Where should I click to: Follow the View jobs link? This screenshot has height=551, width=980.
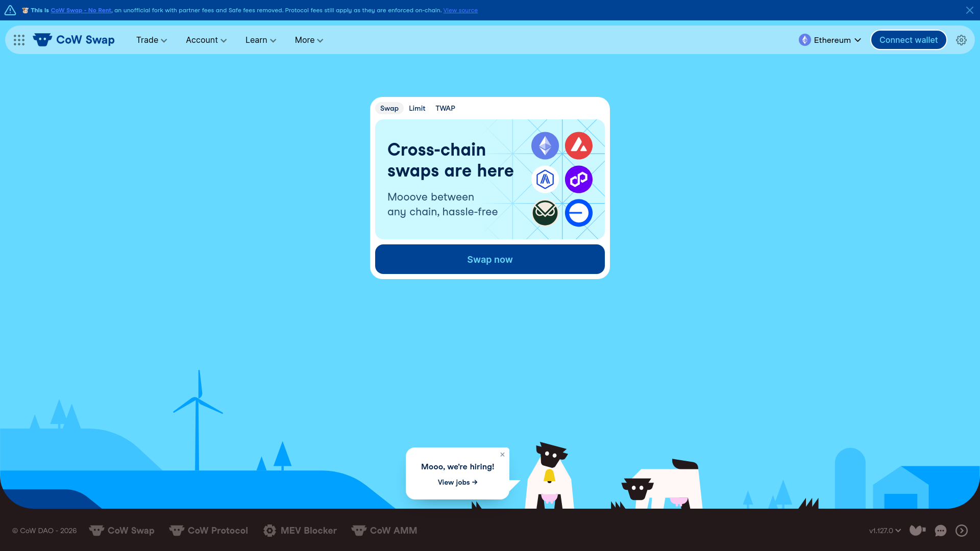(458, 482)
